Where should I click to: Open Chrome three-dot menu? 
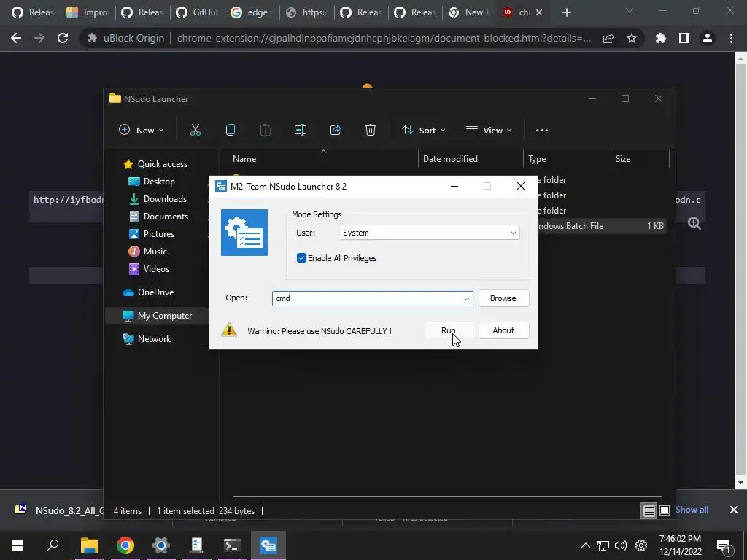tap(731, 38)
